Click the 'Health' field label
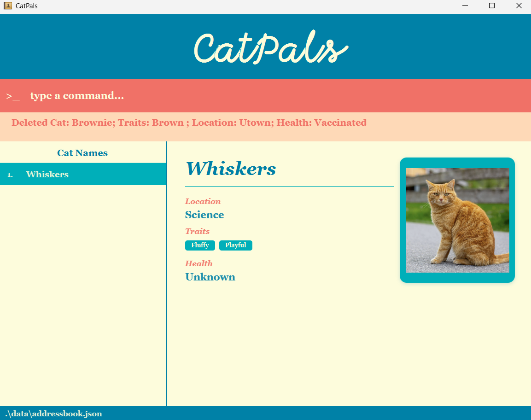The width and height of the screenshot is (531, 420). [x=198, y=263]
